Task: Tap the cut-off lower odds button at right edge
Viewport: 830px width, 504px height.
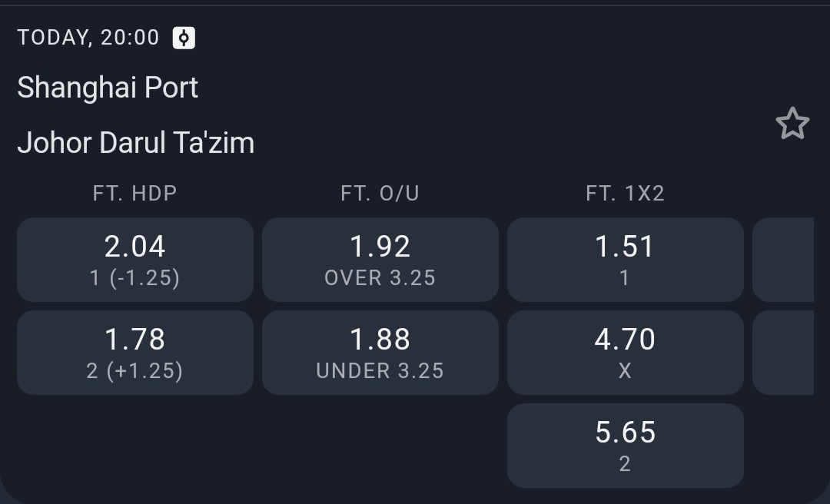Action: point(783,353)
